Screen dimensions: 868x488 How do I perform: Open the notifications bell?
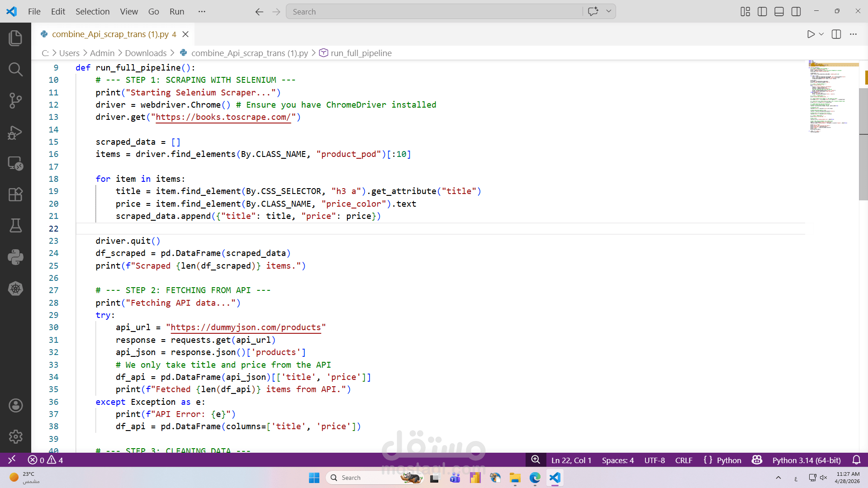click(856, 460)
